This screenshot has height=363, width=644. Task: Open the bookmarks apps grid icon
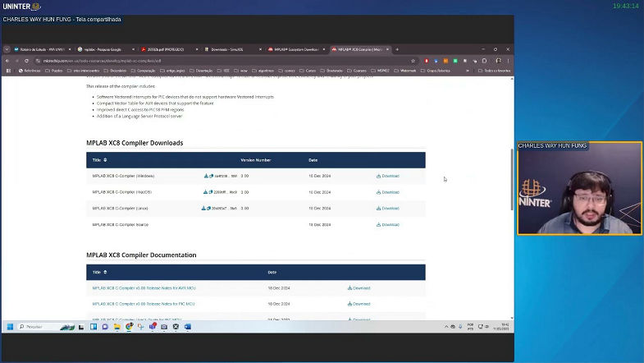pyautogui.click(x=8, y=71)
